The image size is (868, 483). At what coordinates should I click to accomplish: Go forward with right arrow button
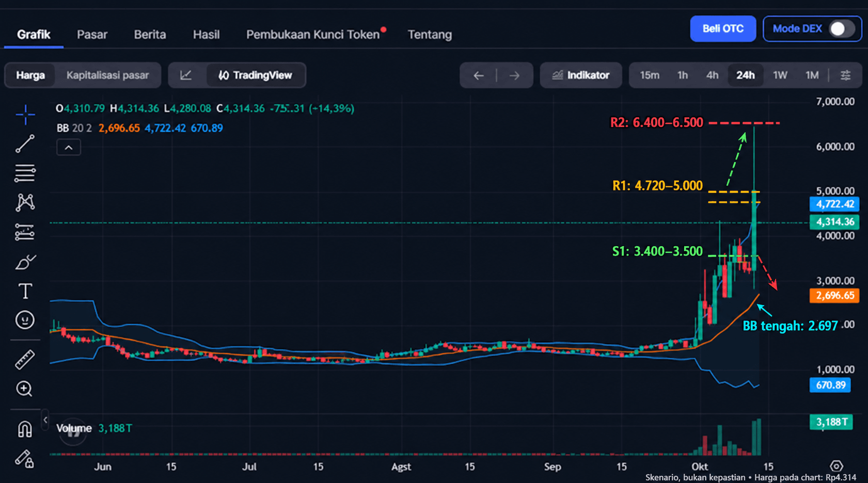514,76
